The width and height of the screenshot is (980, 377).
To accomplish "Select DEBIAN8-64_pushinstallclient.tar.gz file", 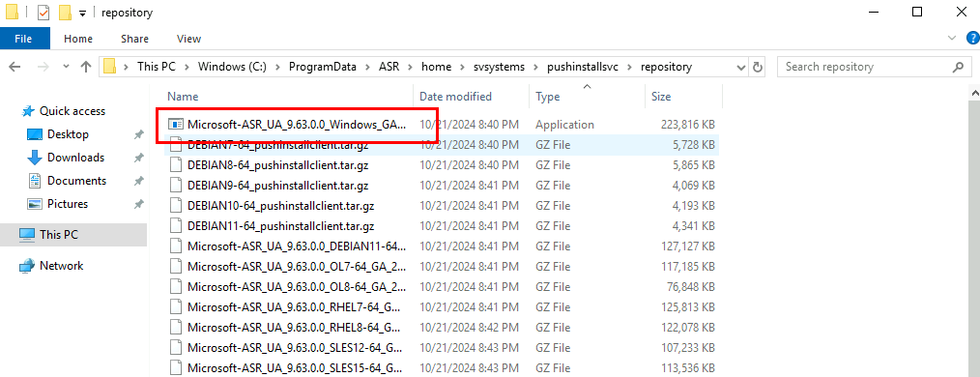I will point(442,165).
